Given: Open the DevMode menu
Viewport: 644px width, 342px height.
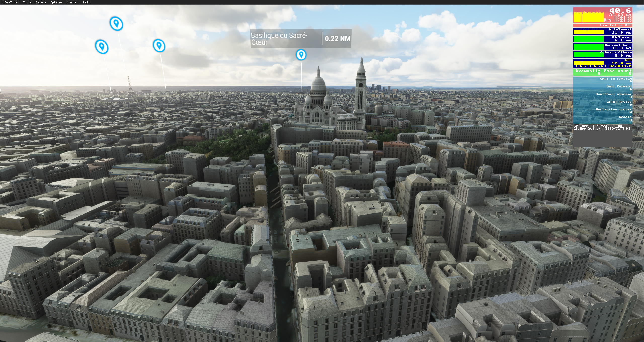Looking at the screenshot, I should pos(11,2).
